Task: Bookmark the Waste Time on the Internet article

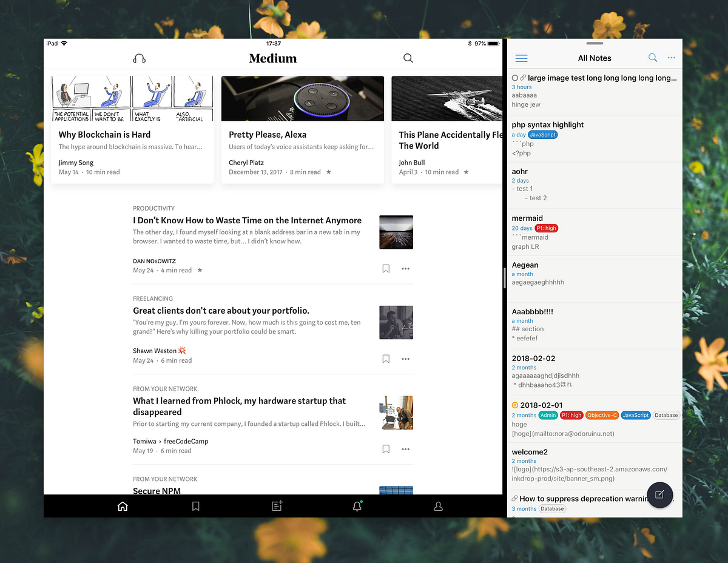Action: pyautogui.click(x=386, y=269)
